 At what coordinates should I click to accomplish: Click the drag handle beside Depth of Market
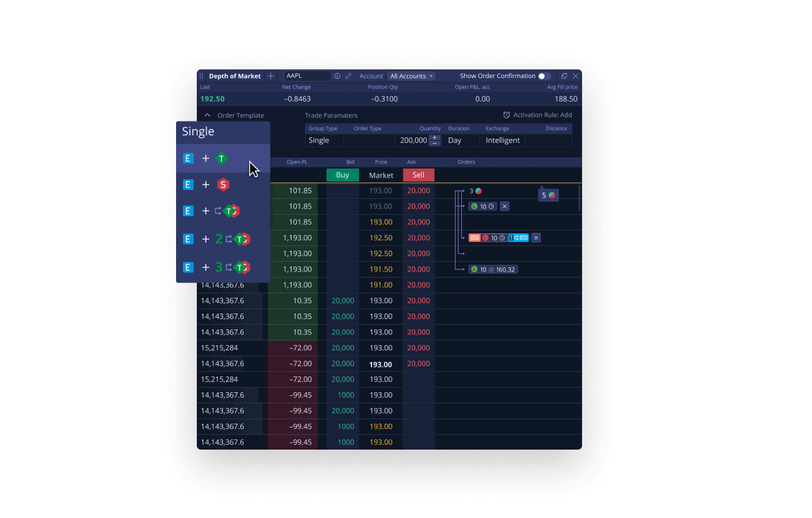point(202,76)
